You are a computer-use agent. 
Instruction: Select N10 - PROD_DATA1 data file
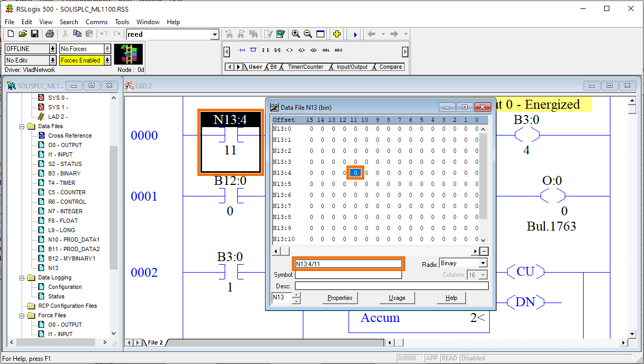click(x=73, y=240)
